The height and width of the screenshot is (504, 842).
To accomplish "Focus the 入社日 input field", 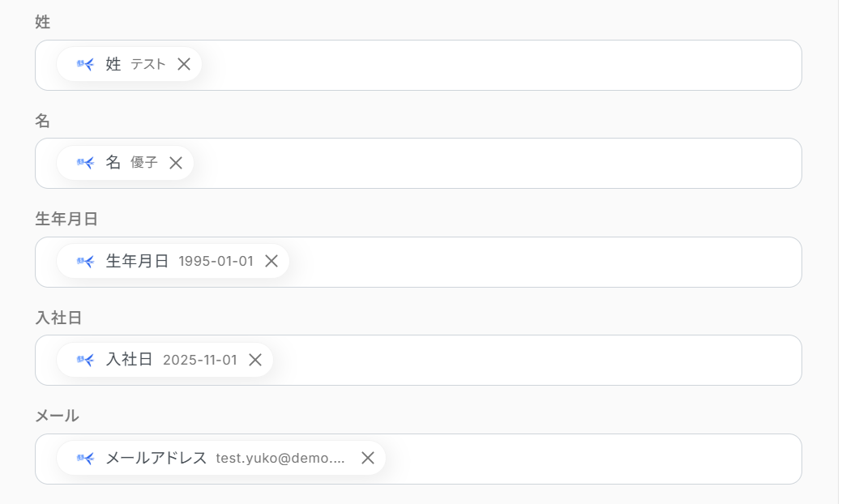I will (418, 360).
